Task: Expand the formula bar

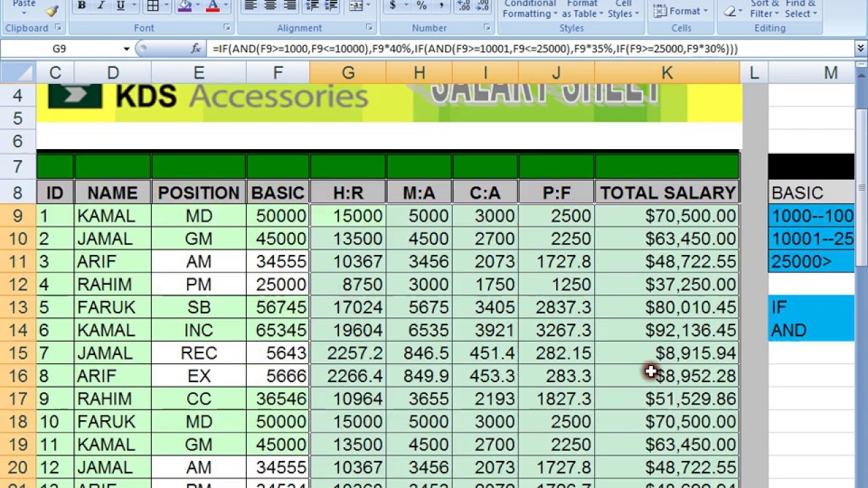Action: click(861, 49)
